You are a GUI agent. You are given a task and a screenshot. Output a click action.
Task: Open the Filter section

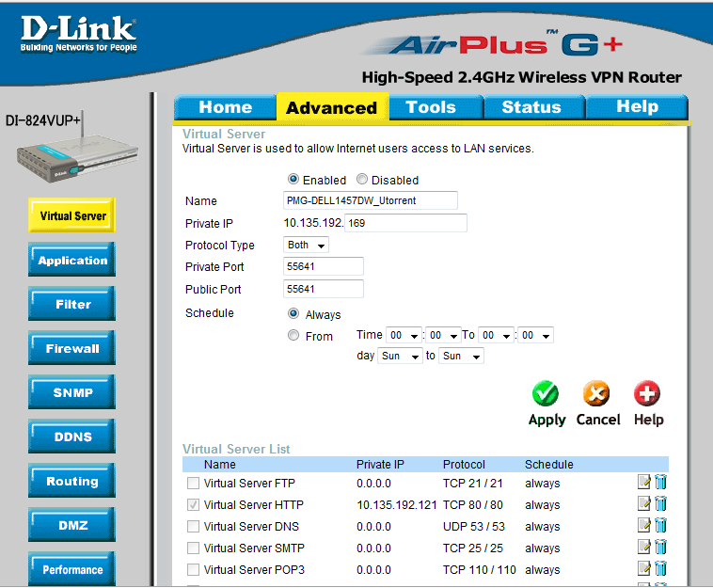(x=71, y=304)
